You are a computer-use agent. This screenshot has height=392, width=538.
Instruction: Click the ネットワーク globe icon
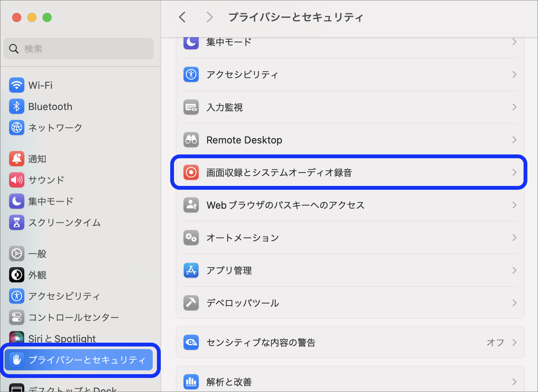[x=17, y=128]
